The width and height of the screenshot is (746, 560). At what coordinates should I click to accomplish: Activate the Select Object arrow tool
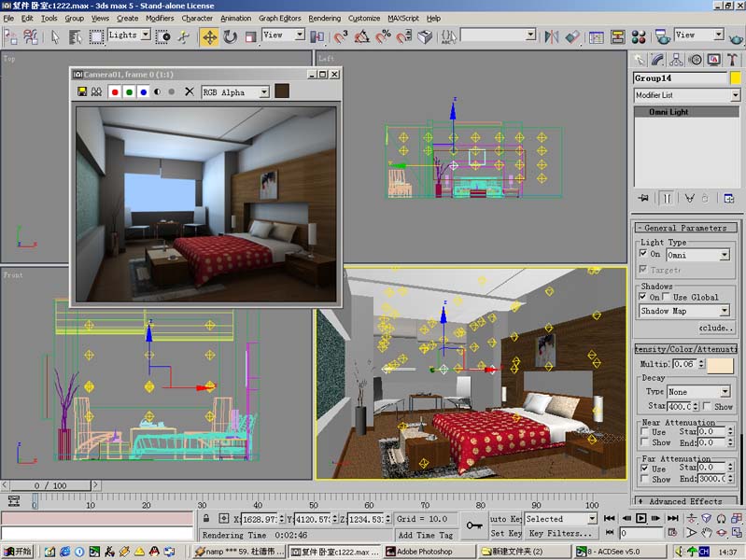click(55, 36)
